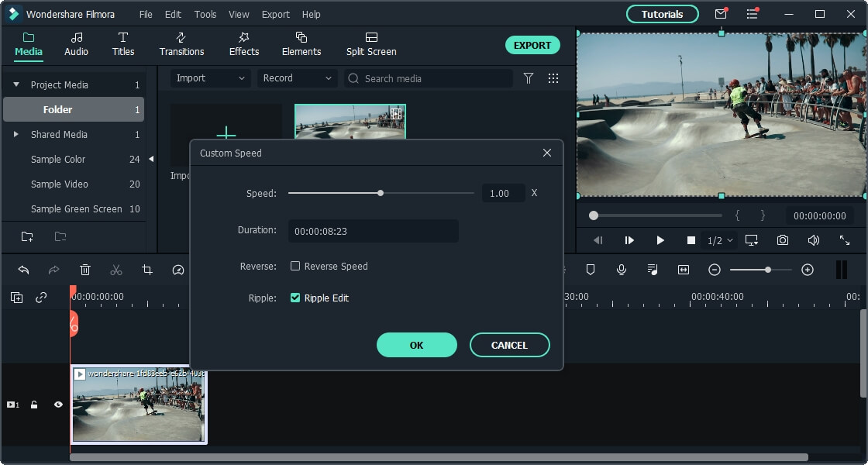Take a snapshot with the camera icon
868x465 pixels.
(783, 240)
